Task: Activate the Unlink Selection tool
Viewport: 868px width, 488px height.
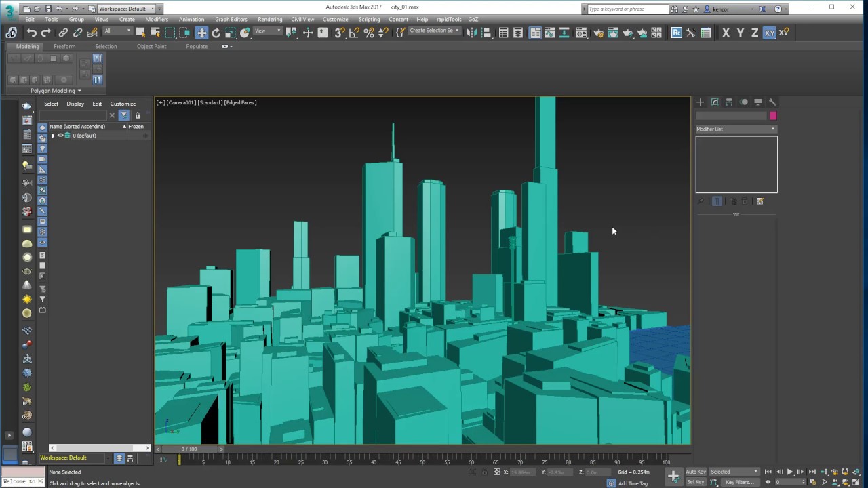Action: pyautogui.click(x=77, y=33)
